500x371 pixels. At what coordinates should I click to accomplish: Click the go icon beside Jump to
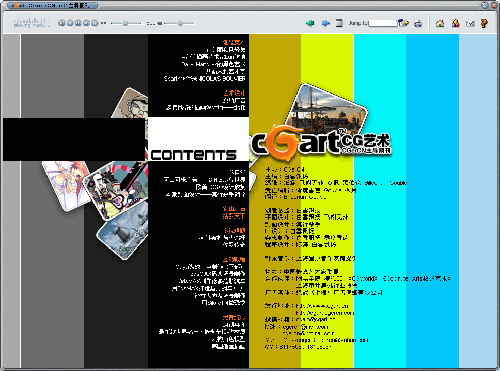[x=404, y=23]
